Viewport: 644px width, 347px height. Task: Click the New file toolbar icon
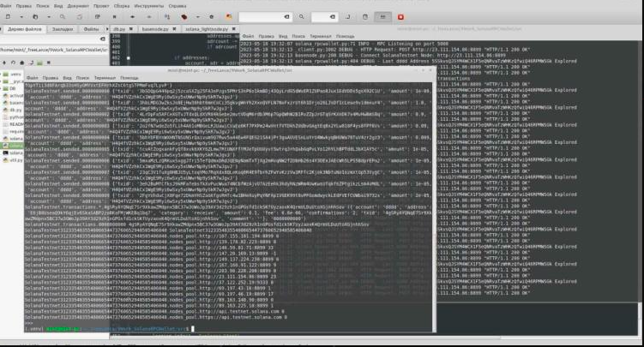pyautogui.click(x=8, y=17)
